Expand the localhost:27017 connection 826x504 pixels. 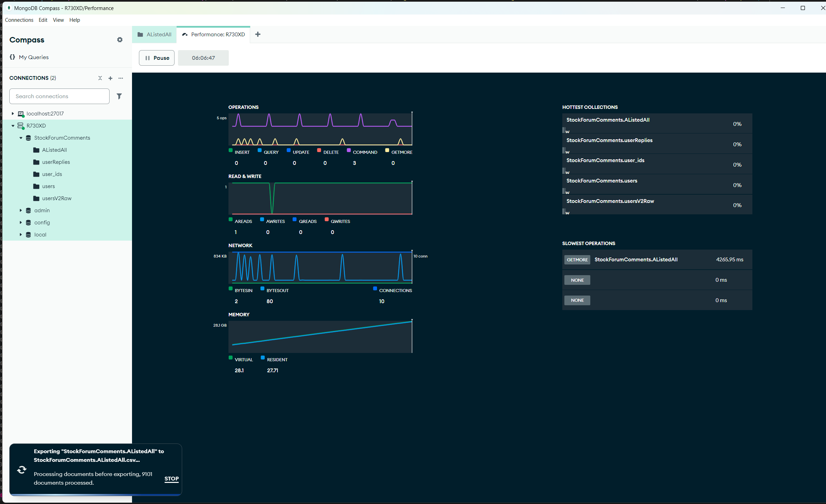[13, 114]
